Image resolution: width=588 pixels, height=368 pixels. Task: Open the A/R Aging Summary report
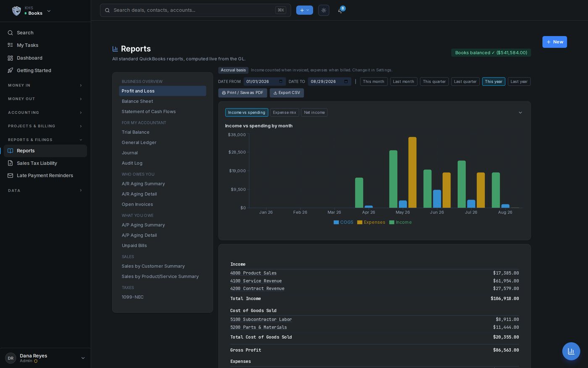pos(163,184)
